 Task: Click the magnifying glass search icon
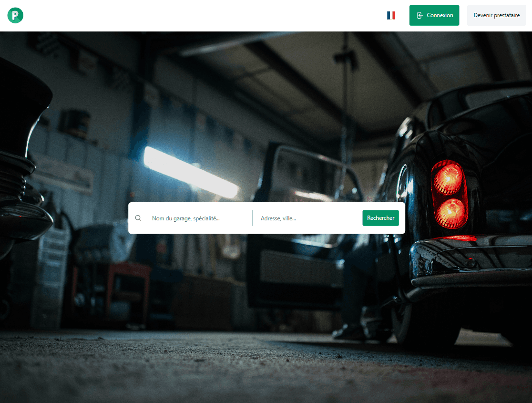(x=138, y=218)
